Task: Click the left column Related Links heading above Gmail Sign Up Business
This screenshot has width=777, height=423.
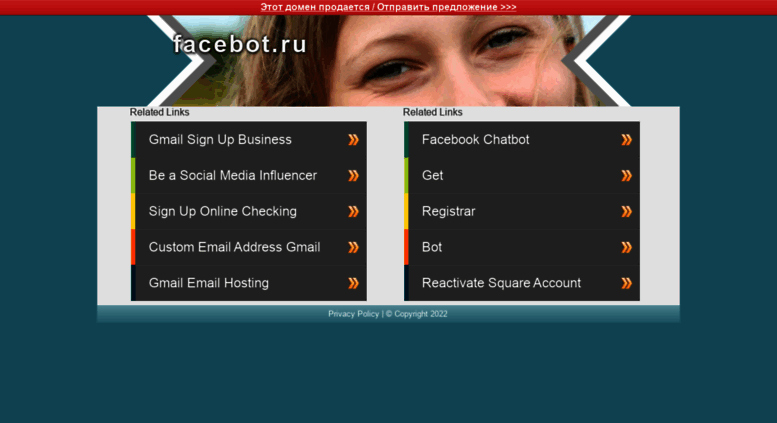Action: (x=160, y=112)
